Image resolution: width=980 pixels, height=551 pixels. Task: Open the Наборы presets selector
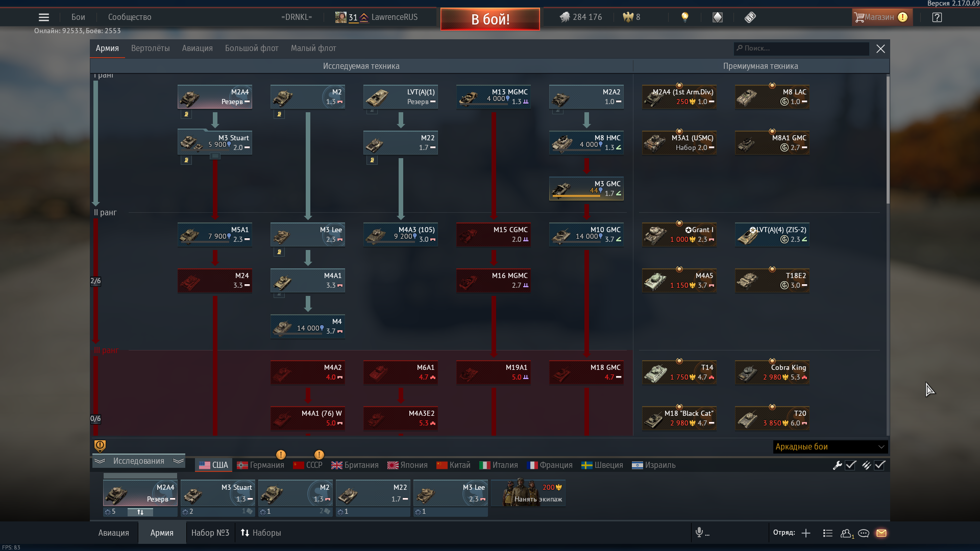tap(261, 533)
